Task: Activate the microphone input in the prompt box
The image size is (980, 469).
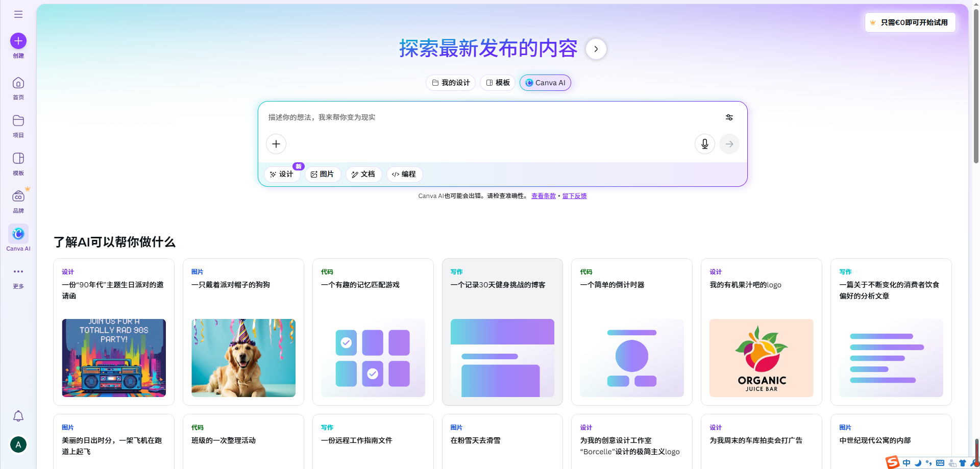Action: (704, 143)
